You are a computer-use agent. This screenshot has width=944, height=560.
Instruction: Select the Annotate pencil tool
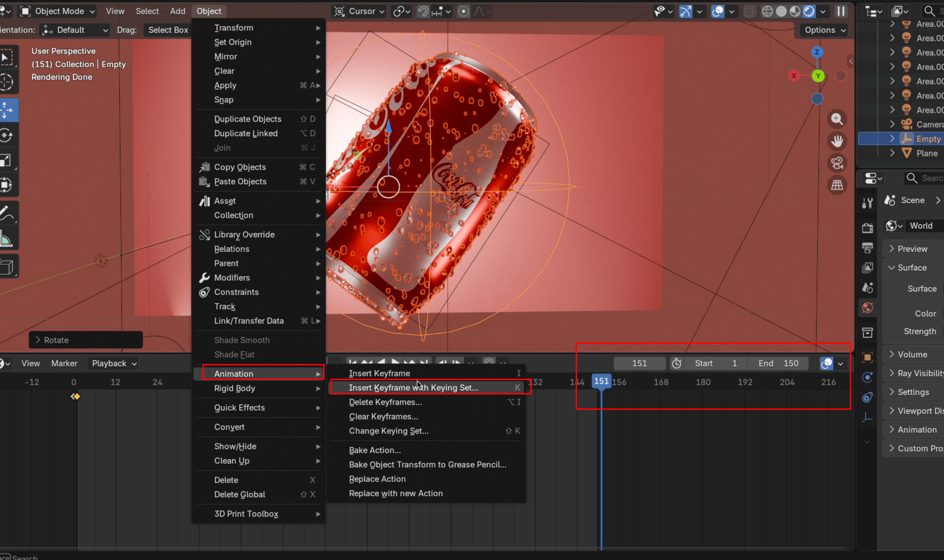pos(7,213)
